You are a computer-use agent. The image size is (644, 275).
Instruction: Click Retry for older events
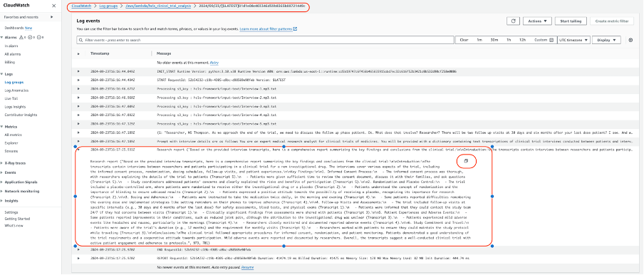click(x=214, y=63)
